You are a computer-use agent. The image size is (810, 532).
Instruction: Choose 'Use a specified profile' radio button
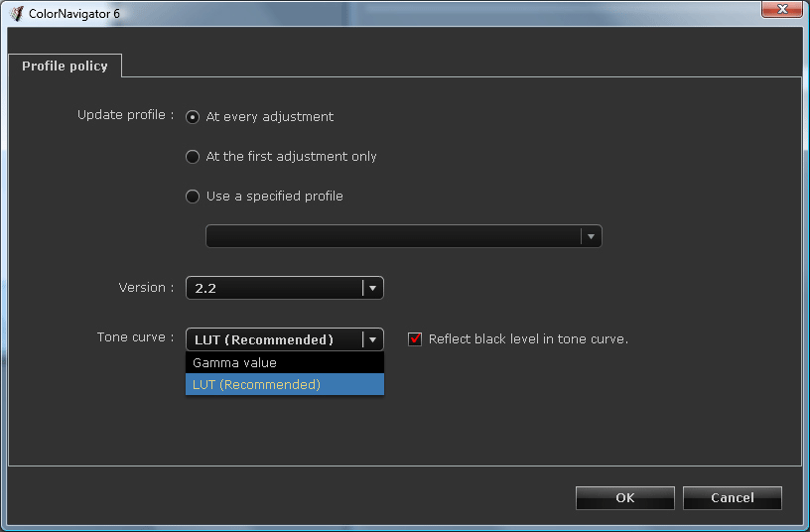(193, 197)
